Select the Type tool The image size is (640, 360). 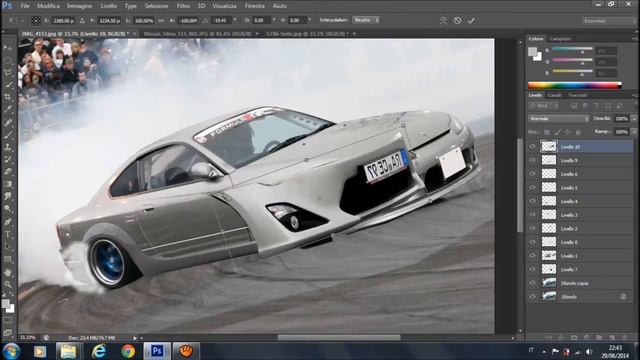pyautogui.click(x=8, y=235)
